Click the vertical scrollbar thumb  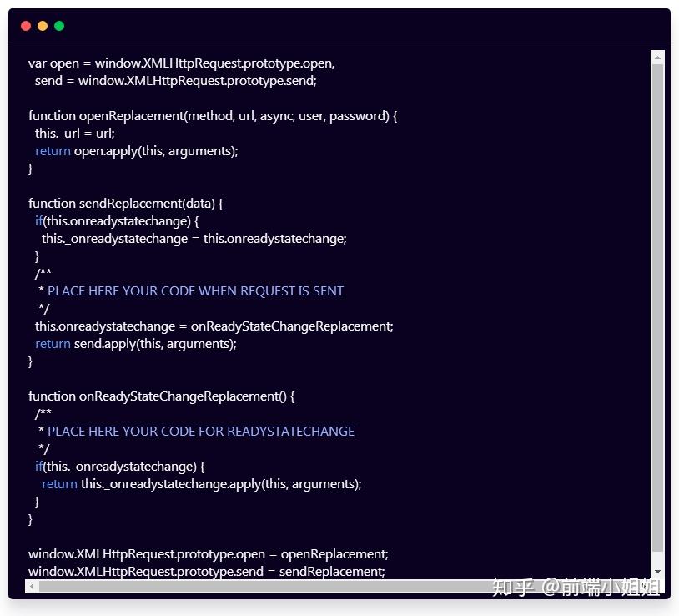click(658, 309)
